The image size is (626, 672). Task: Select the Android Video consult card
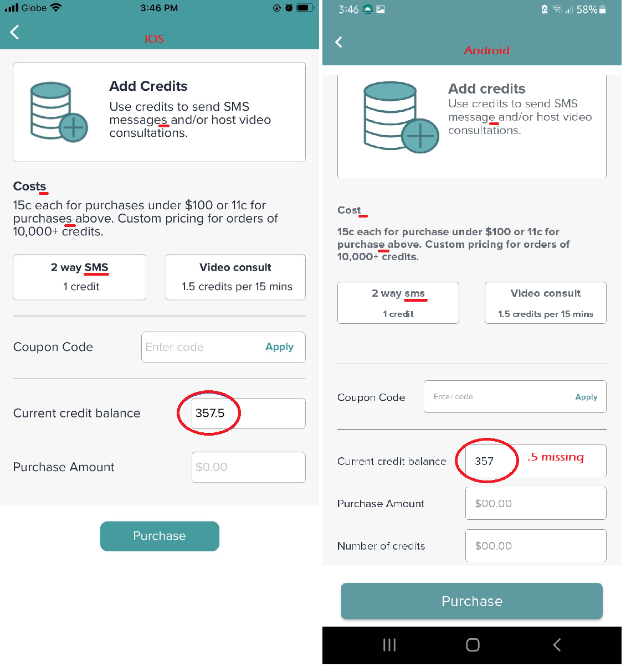pos(545,303)
